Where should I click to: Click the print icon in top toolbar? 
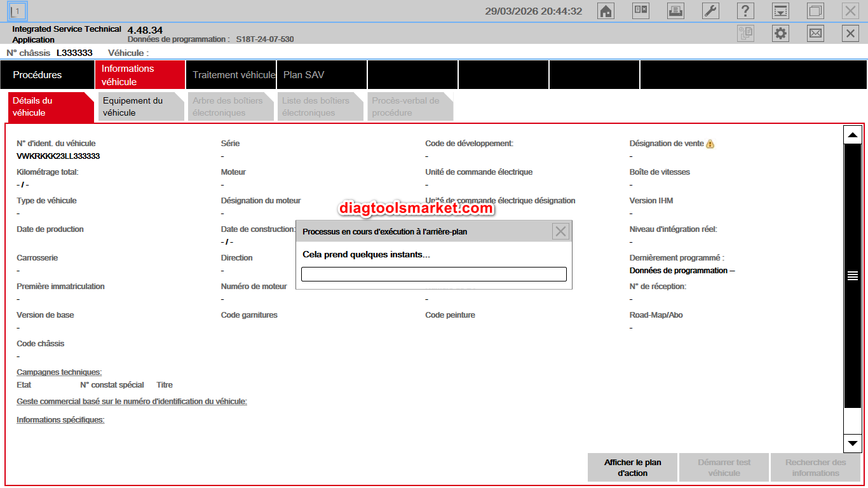coord(675,11)
